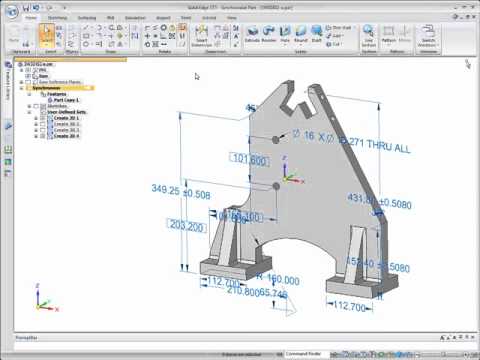Expand the PMI node in PathFinder
This screenshot has width=480, height=360.
[22, 70]
